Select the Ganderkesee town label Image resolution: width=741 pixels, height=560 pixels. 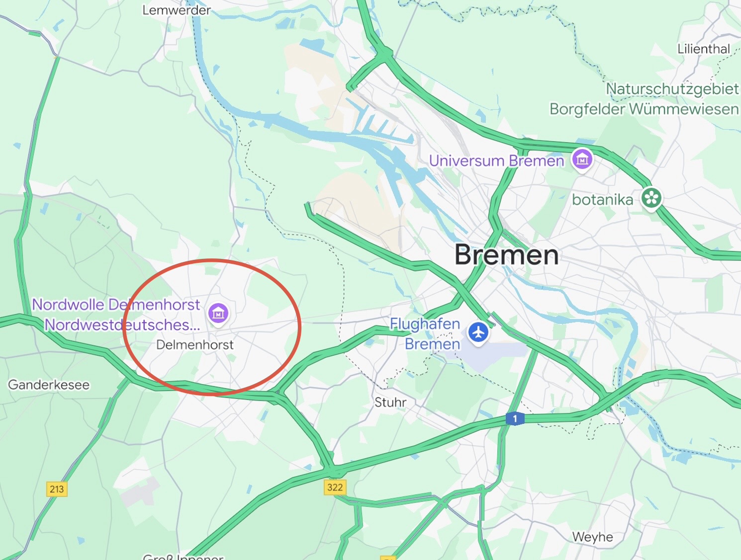49,385
